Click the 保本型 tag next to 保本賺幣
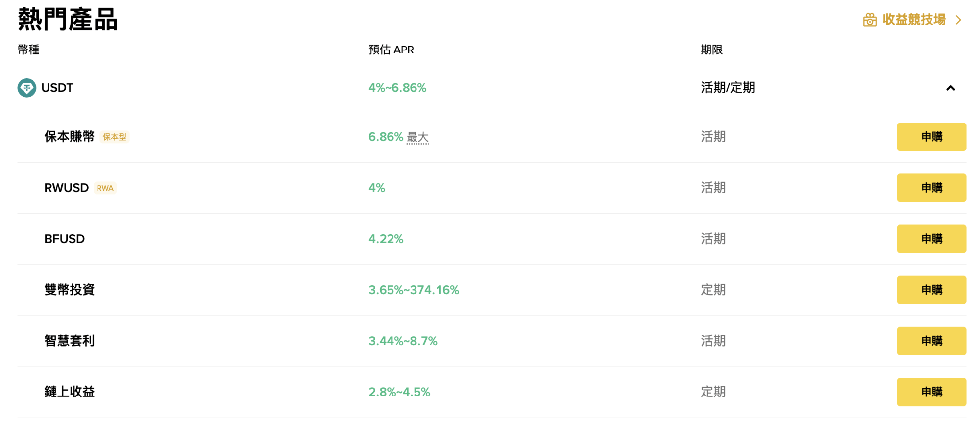This screenshot has width=980, height=421. (x=114, y=137)
